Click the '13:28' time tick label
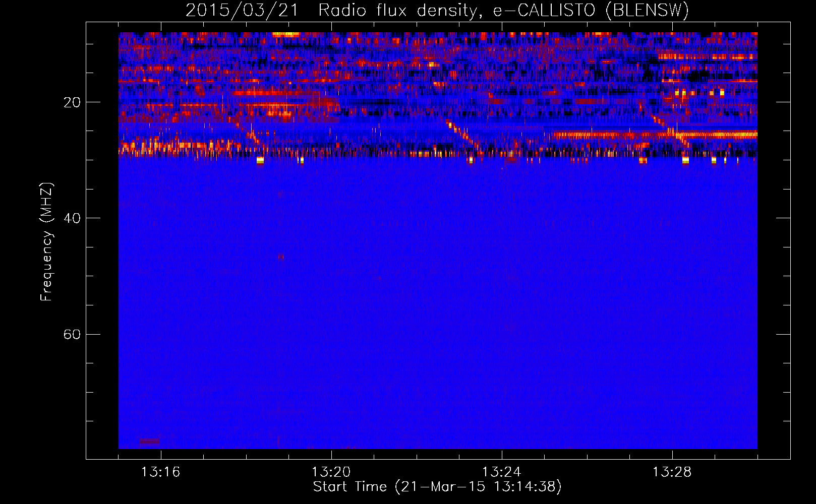Screen dimensions: 816x504 coord(672,472)
